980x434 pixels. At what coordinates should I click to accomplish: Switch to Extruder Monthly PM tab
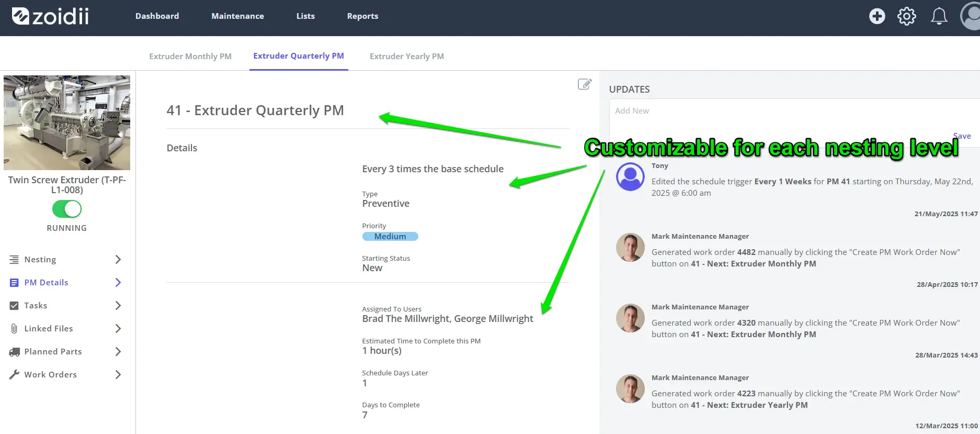tap(190, 57)
